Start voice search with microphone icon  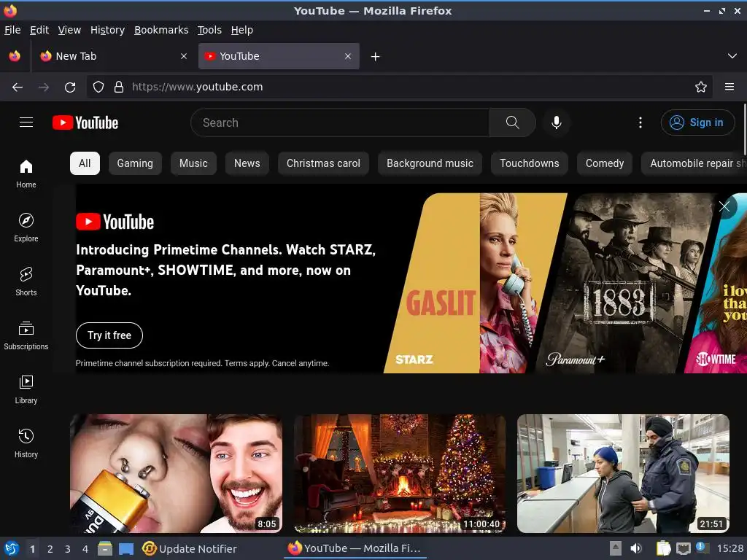556,122
